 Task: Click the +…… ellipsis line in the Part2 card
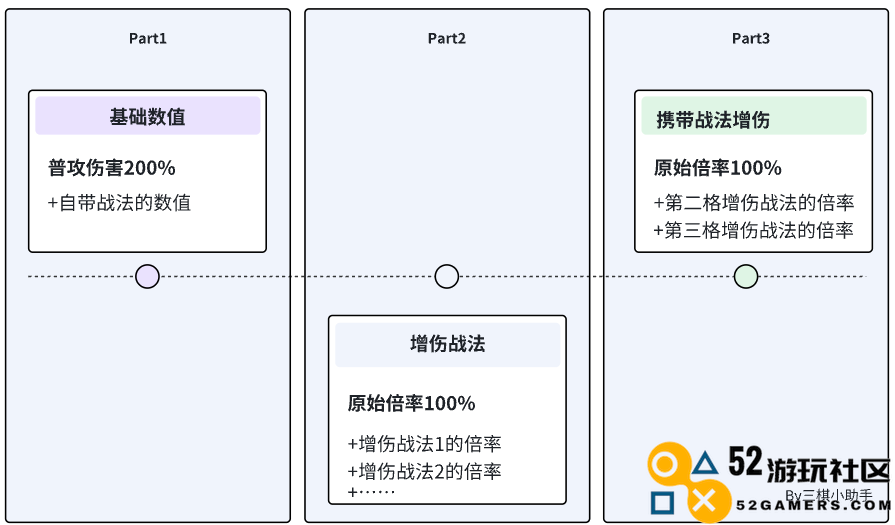[372, 492]
